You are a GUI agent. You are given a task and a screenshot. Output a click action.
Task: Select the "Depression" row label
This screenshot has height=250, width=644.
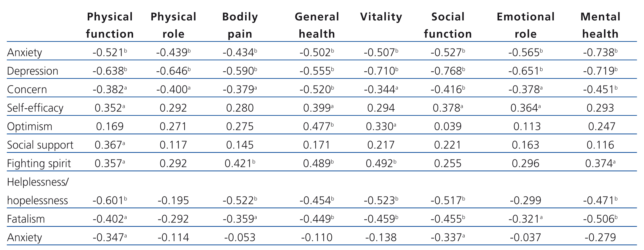(x=33, y=71)
